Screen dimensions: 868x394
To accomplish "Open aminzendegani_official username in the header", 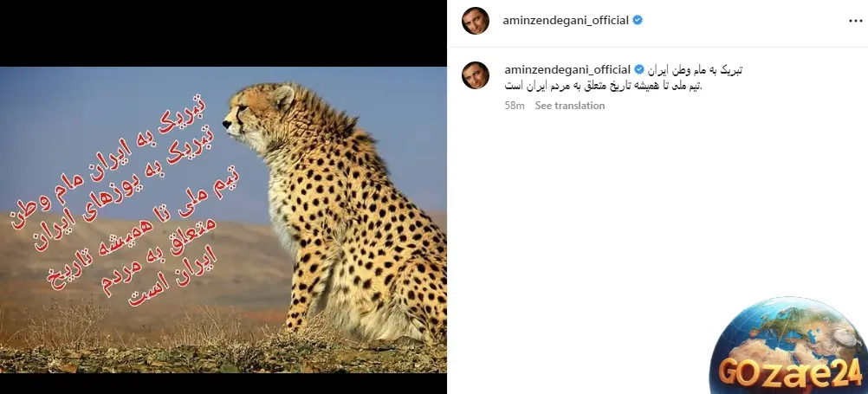I will [566, 21].
